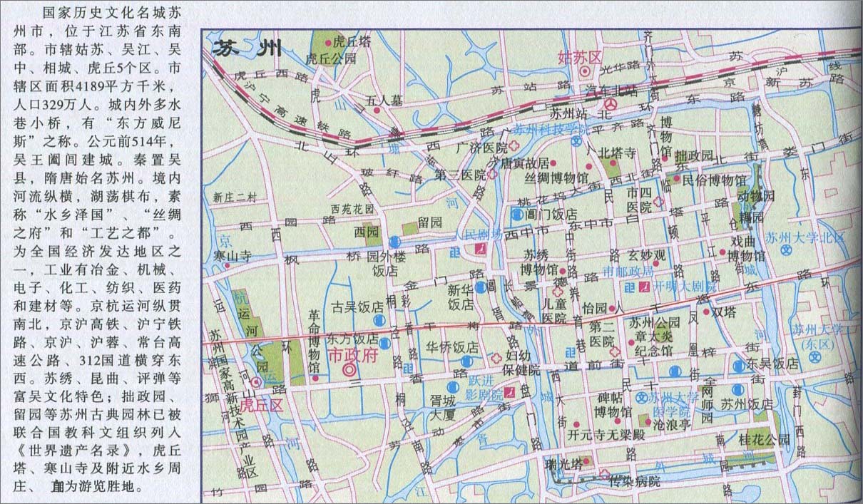Click the 拙政园 garden label
863x504 pixels.
[x=693, y=155]
